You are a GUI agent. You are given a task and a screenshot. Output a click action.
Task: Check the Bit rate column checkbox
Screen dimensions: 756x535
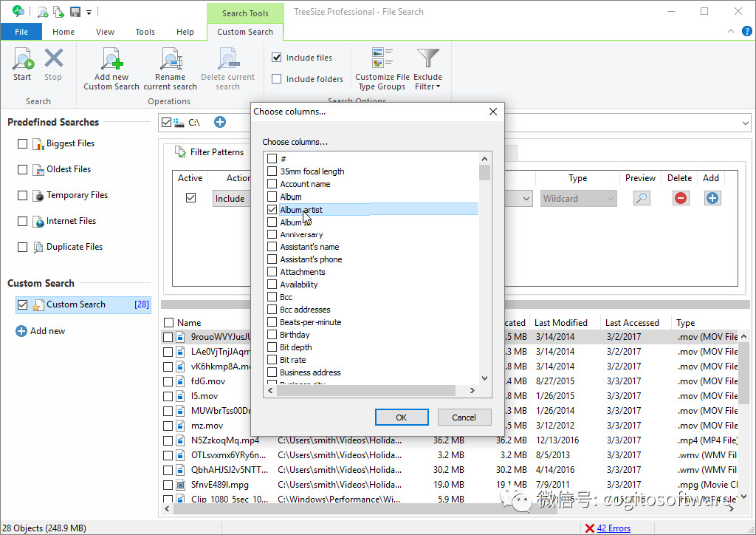[272, 360]
